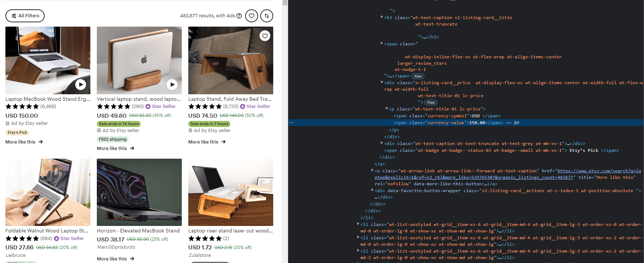Collapse the p wt-text-title-01 lc-price node

[387, 109]
